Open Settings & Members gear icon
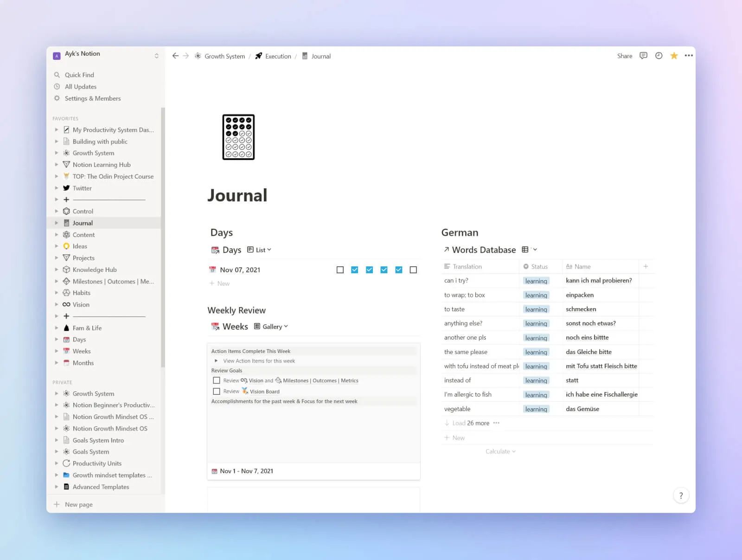 coord(56,98)
